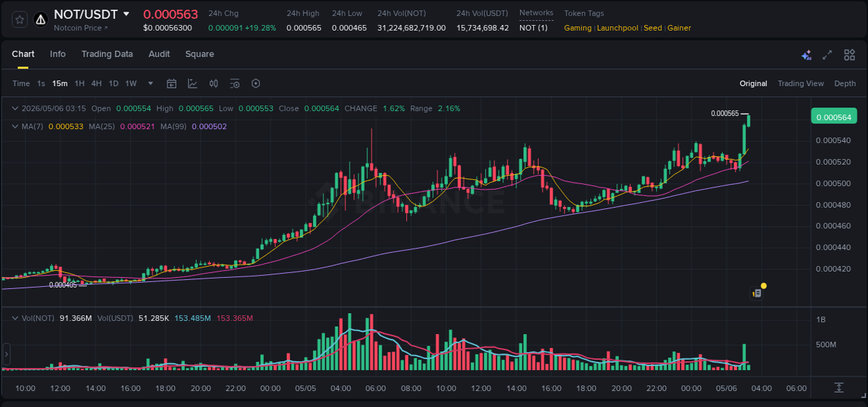Switch to the Square tab

[x=199, y=54]
